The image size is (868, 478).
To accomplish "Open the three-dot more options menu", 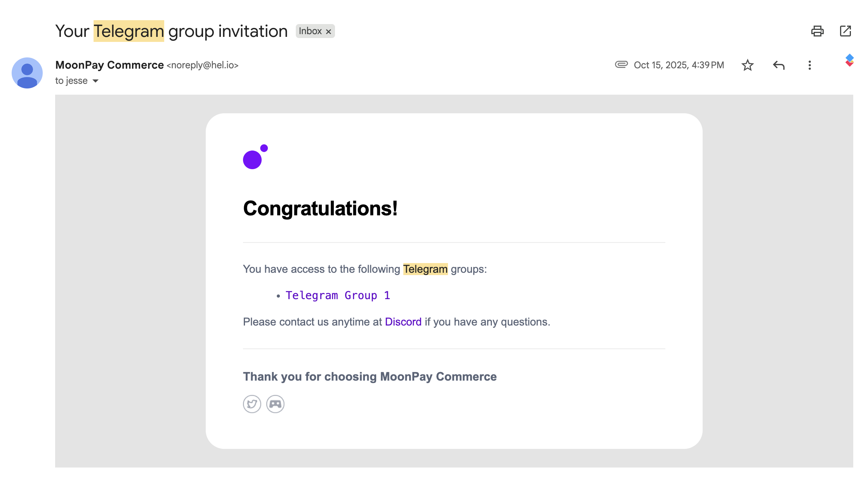I will (809, 65).
